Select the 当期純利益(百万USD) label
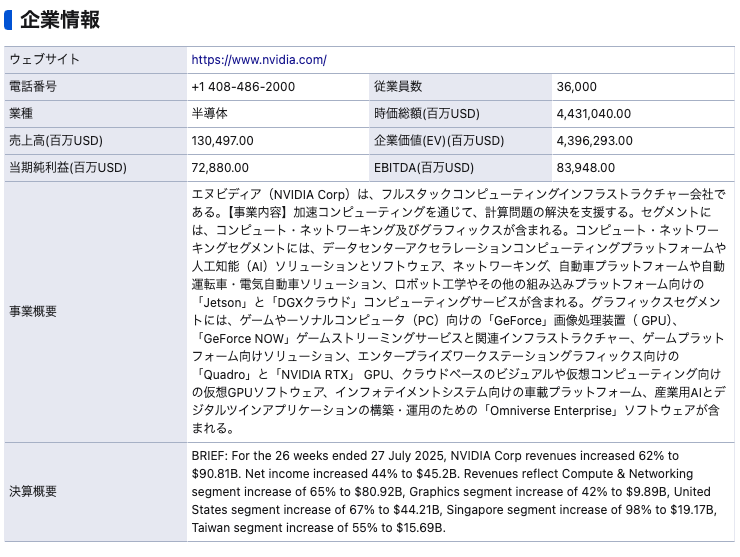 point(68,168)
